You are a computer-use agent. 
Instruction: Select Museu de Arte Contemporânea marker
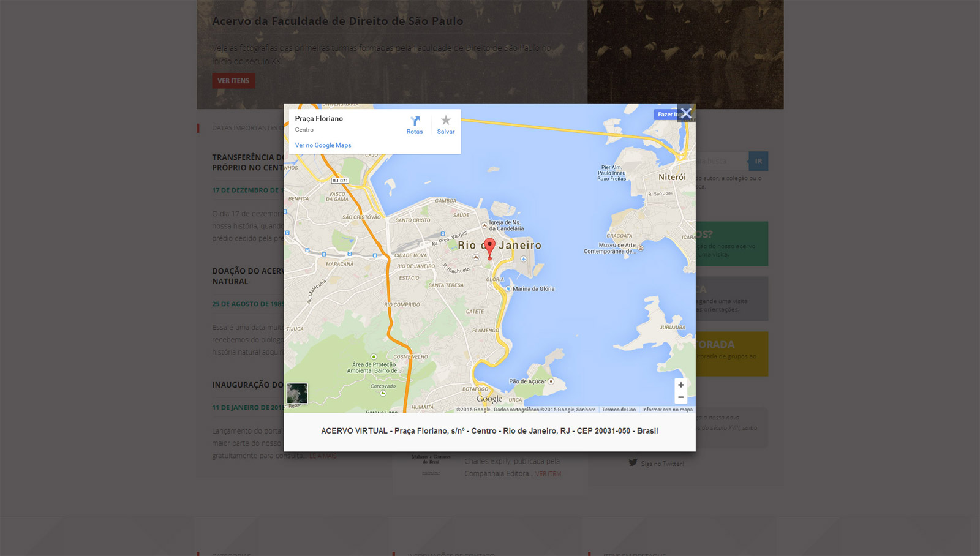[x=641, y=248]
